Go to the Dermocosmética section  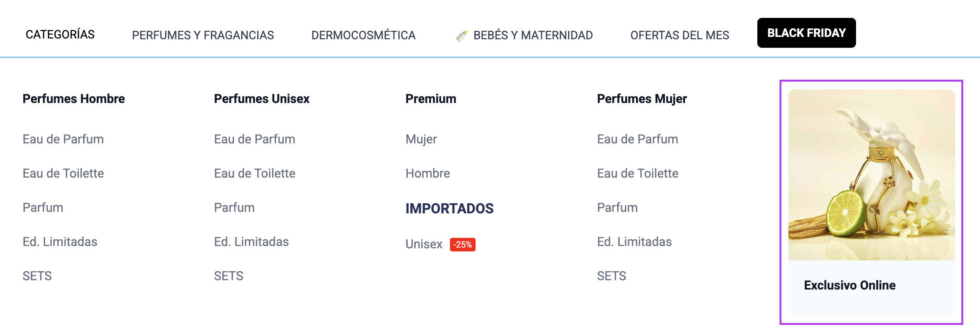click(363, 35)
